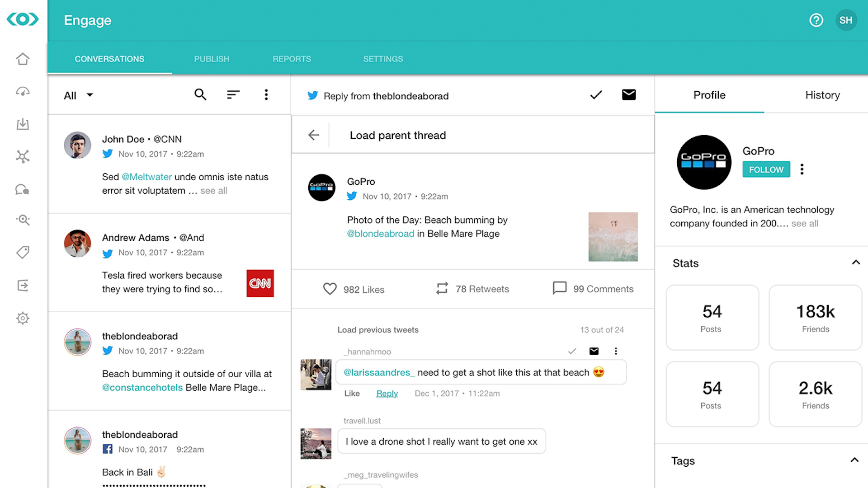Click the search/discovery sidebar icon
This screenshot has width=868, height=488.
pyautogui.click(x=23, y=220)
